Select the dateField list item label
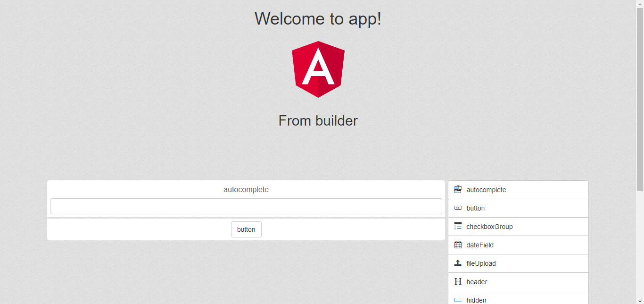Viewport: 644px width, 304px height. [x=480, y=245]
